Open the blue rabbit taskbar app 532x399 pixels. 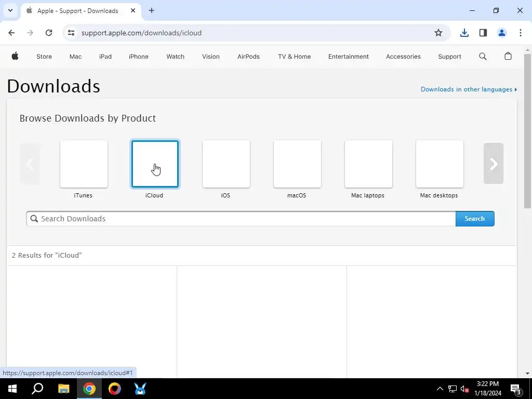pyautogui.click(x=140, y=389)
